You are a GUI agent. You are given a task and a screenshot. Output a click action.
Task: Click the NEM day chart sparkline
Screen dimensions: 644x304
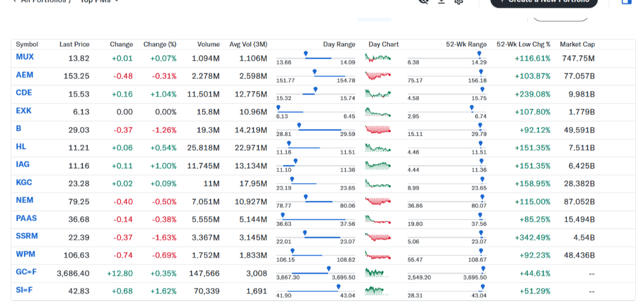[378, 202]
